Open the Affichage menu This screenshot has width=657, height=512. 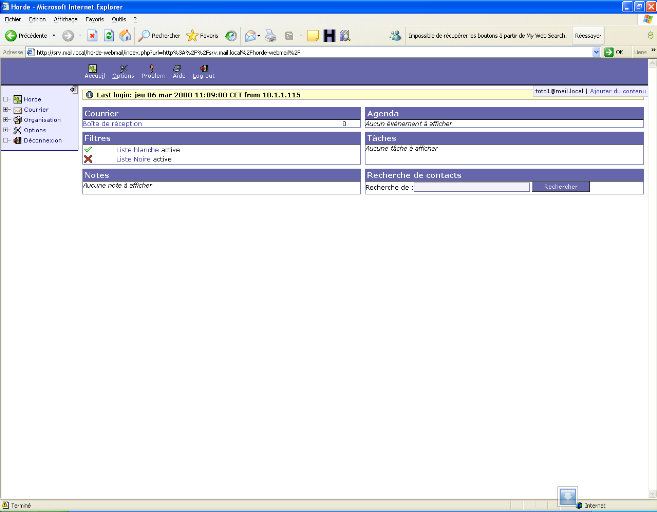tap(65, 19)
